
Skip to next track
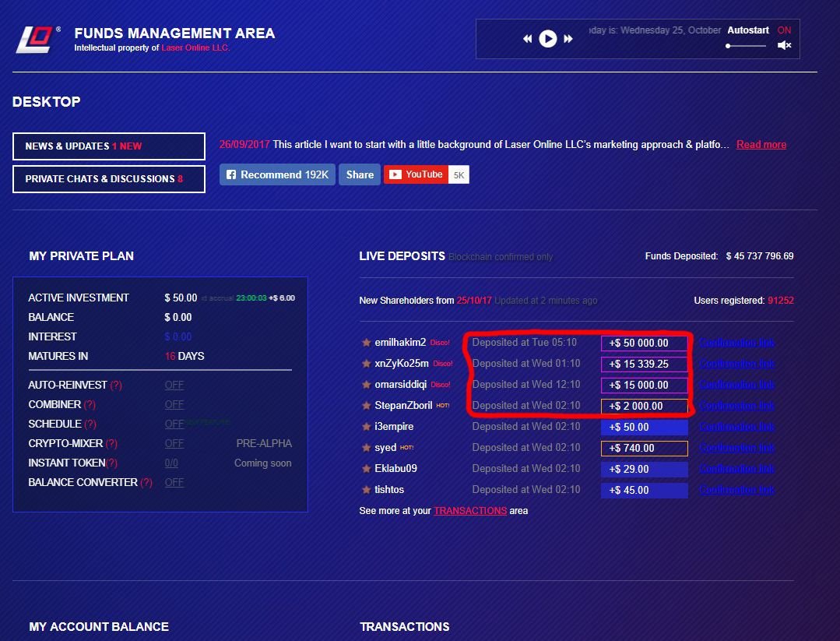click(568, 39)
